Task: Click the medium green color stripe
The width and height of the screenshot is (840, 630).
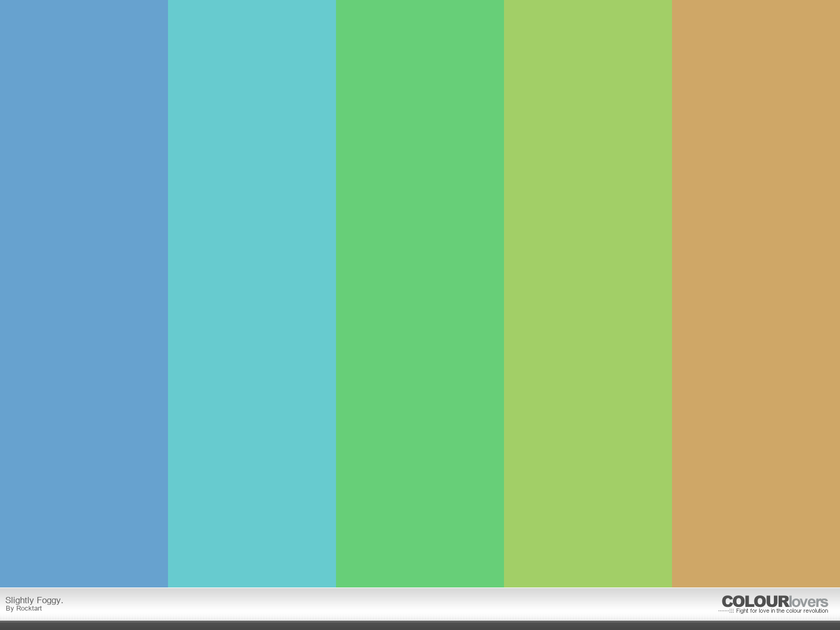Action: tap(420, 293)
